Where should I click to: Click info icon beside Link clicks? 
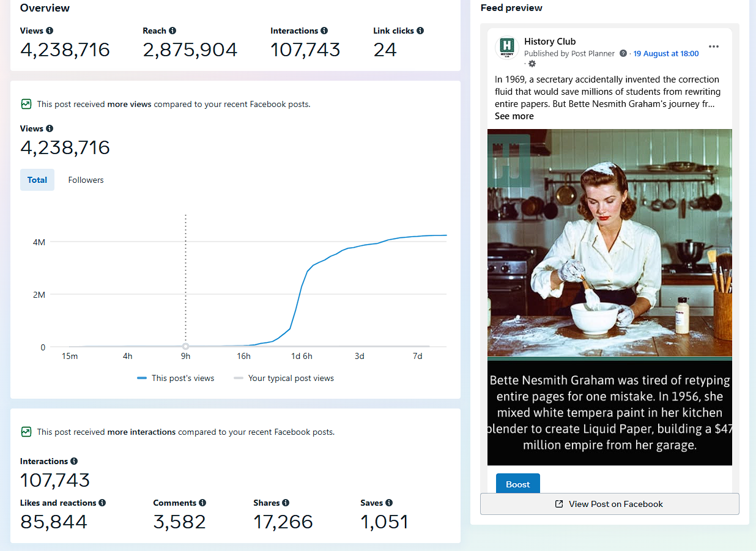(x=420, y=31)
